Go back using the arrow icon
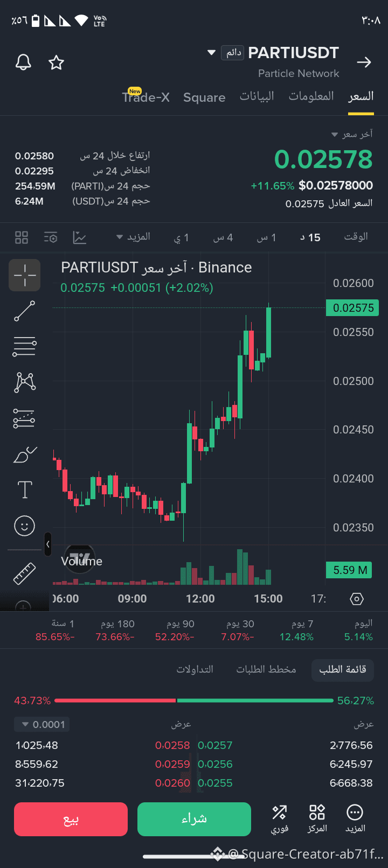The width and height of the screenshot is (388, 868). click(364, 62)
